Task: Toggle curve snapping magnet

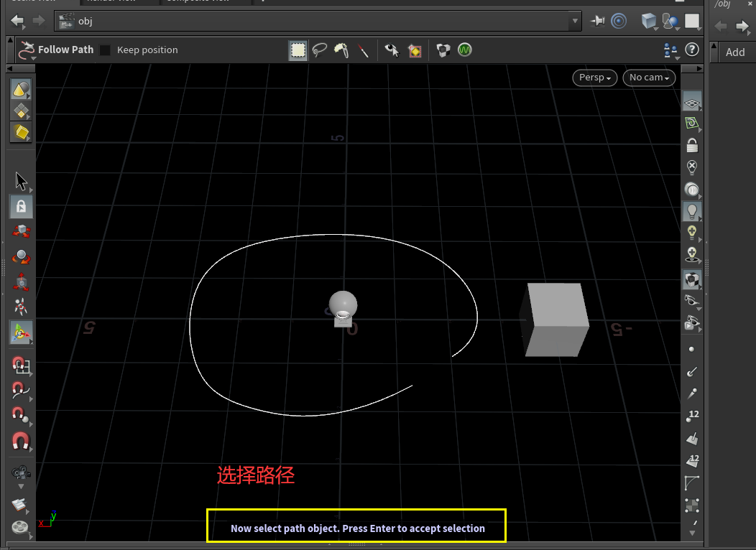Action: pos(21,390)
